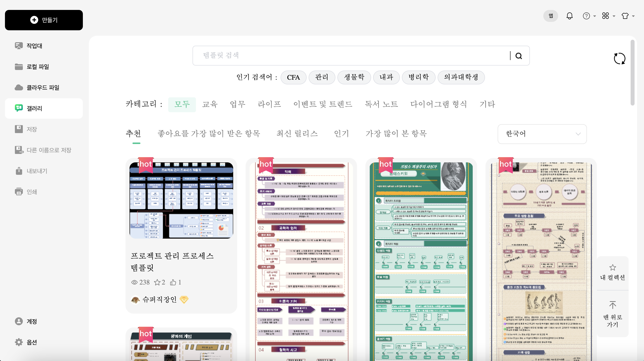Select popular keyword 생물학
This screenshot has height=361, width=644.
click(354, 77)
